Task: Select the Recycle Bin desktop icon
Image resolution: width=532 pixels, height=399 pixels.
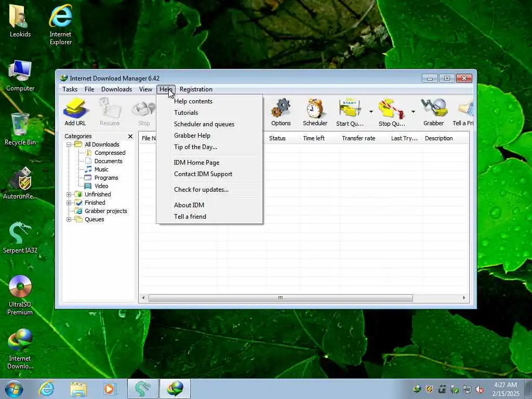Action: [x=20, y=129]
